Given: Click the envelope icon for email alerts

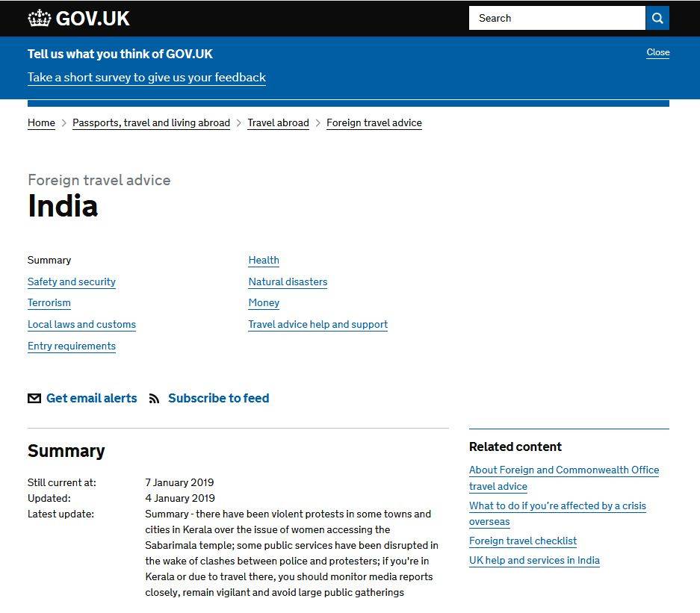Looking at the screenshot, I should click(x=34, y=399).
